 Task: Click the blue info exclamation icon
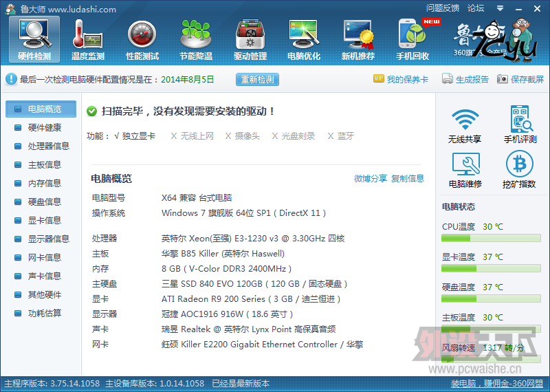[x=11, y=79]
